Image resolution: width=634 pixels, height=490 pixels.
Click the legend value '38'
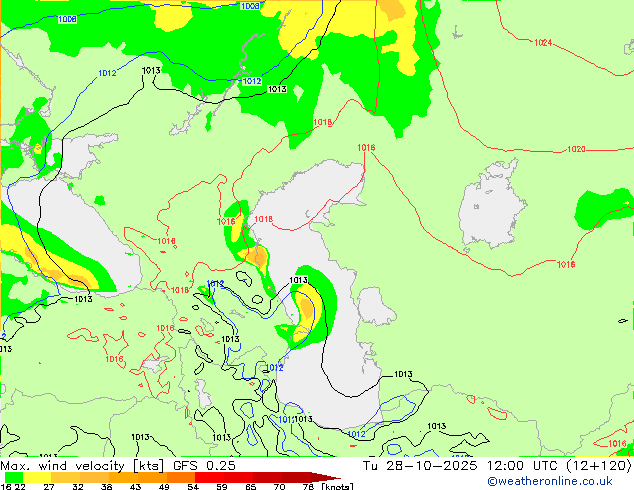pos(106,486)
